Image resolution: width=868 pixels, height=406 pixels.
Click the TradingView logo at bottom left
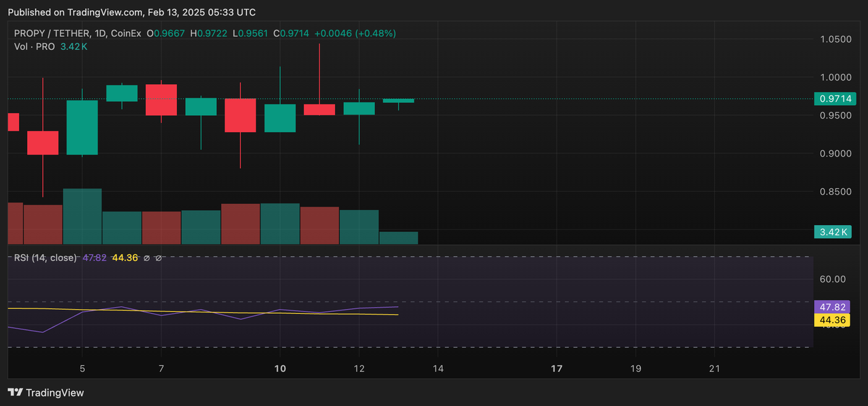click(x=46, y=392)
